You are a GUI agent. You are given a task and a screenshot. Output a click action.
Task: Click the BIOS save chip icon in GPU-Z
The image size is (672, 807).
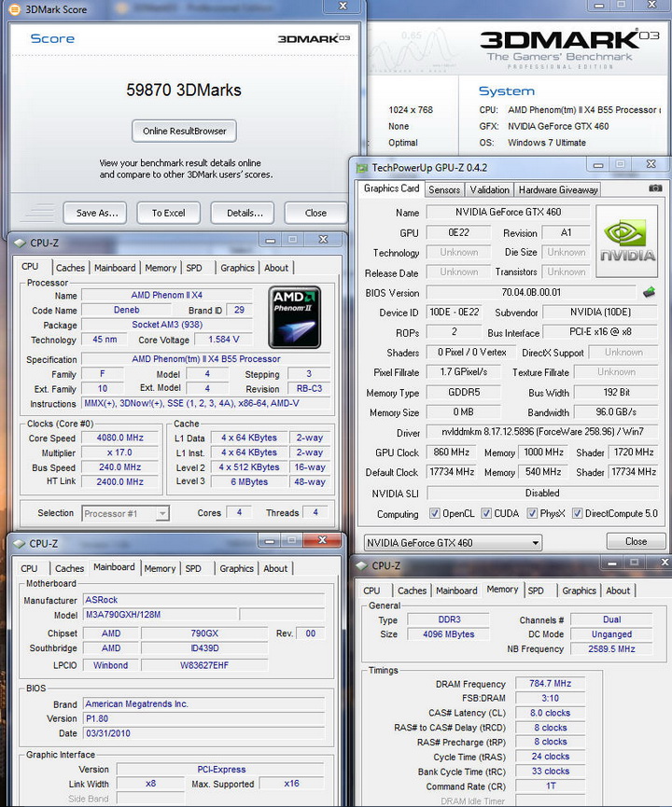pyautogui.click(x=649, y=292)
